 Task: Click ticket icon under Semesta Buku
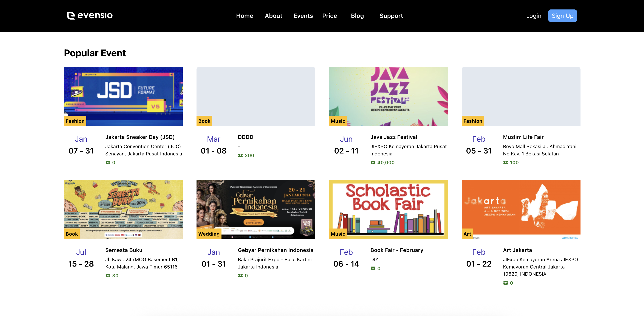pyautogui.click(x=108, y=276)
